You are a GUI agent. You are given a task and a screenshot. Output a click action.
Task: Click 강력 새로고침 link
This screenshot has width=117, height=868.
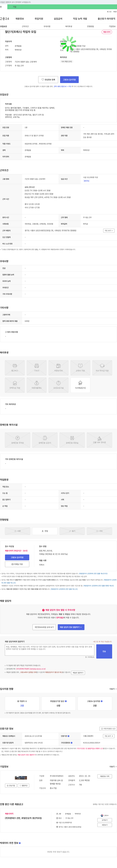coord(63,86)
